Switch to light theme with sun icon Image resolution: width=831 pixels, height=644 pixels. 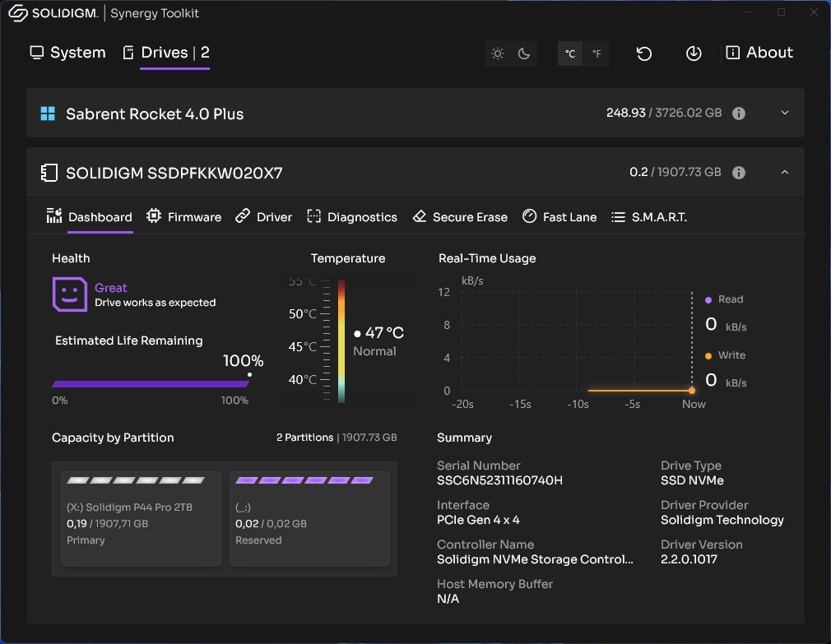pos(498,53)
